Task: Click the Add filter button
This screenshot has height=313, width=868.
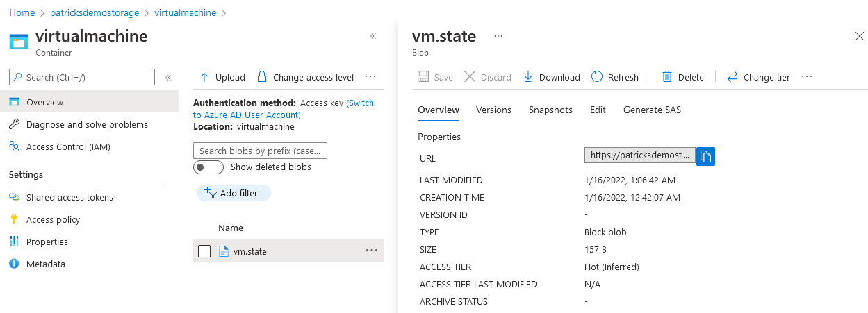Action: point(234,193)
